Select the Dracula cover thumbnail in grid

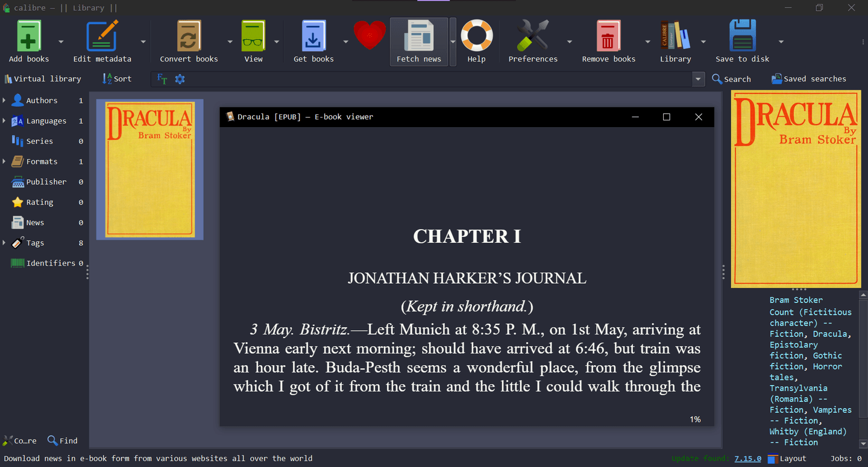(149, 170)
